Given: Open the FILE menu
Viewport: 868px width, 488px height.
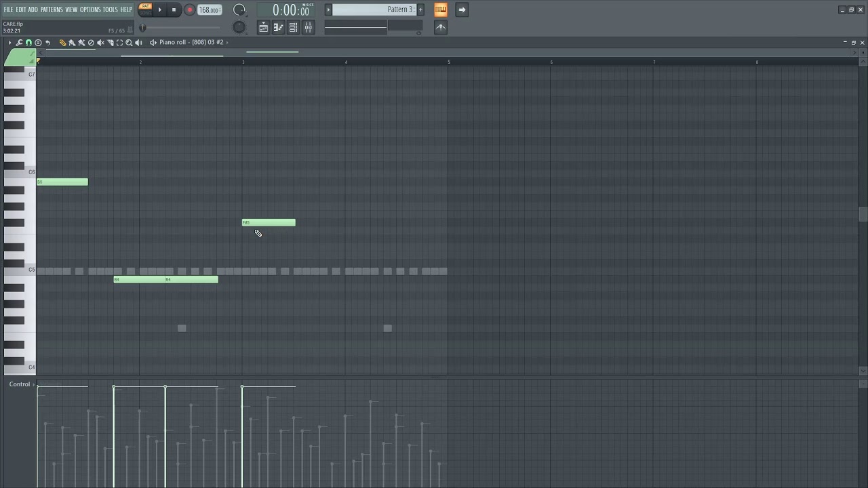Looking at the screenshot, I should pos(8,9).
